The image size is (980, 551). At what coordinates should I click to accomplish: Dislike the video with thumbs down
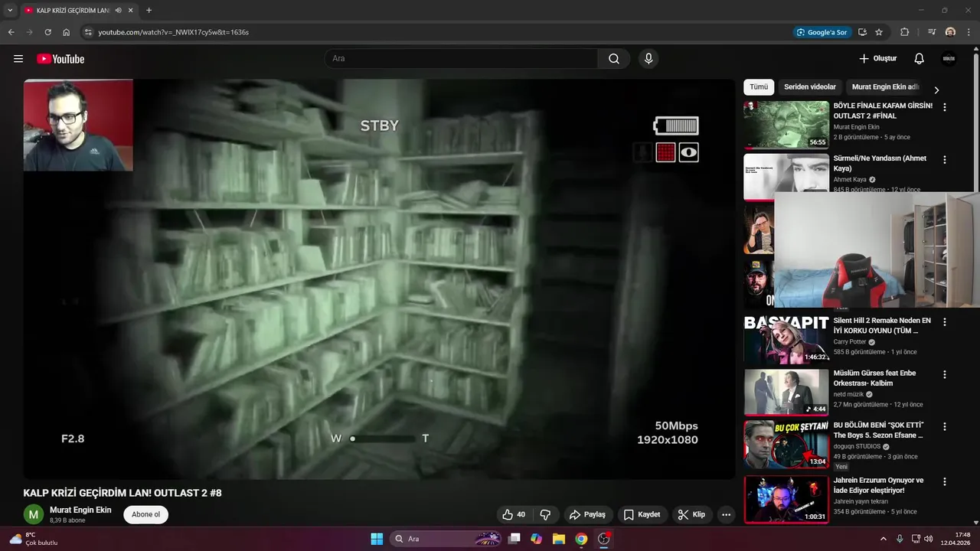pos(546,514)
